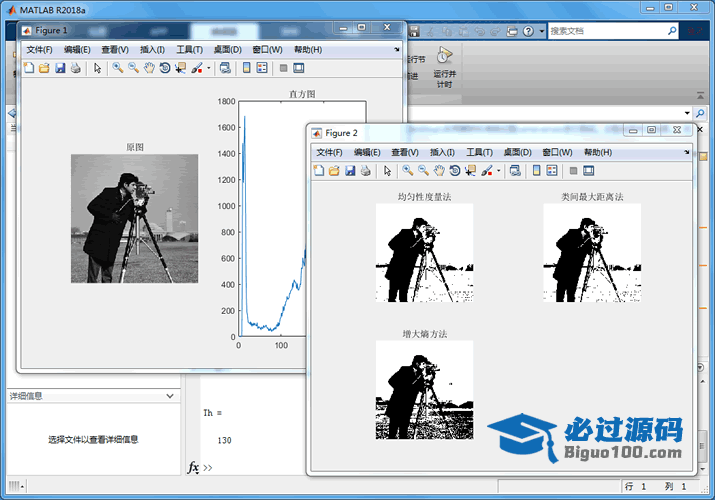Open 插入(I) menu in Figure 2
This screenshot has height=500, width=715.
pos(442,152)
